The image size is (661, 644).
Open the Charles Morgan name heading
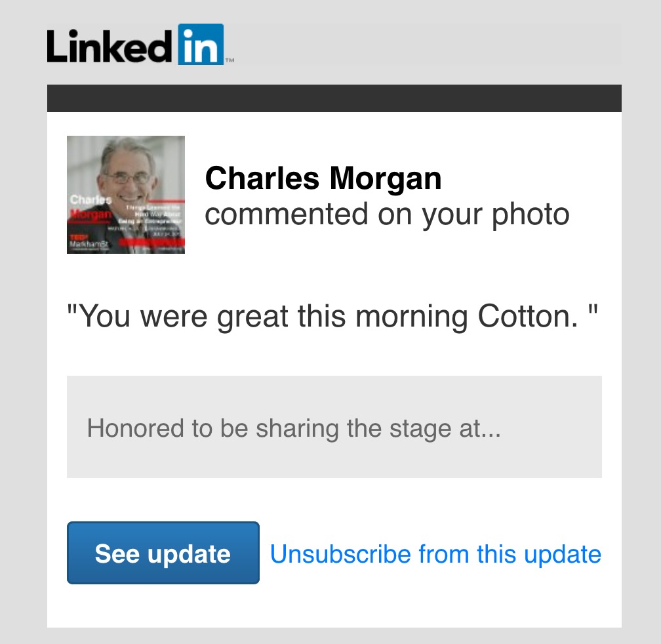pyautogui.click(x=323, y=178)
